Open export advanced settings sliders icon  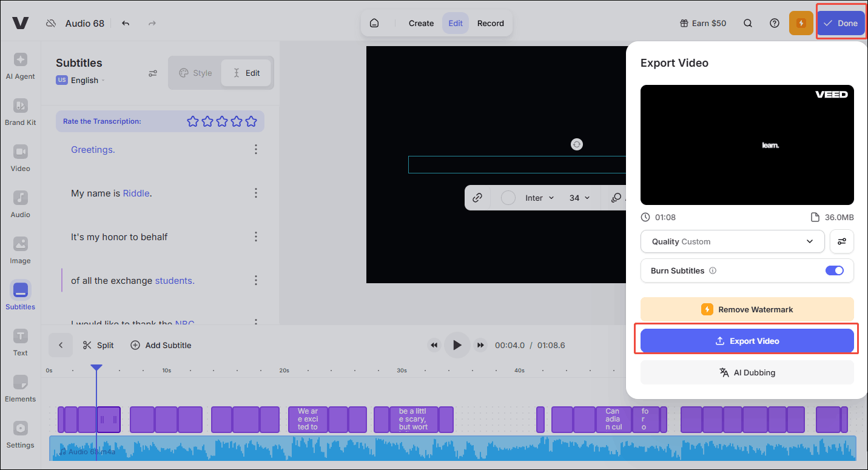tap(842, 241)
